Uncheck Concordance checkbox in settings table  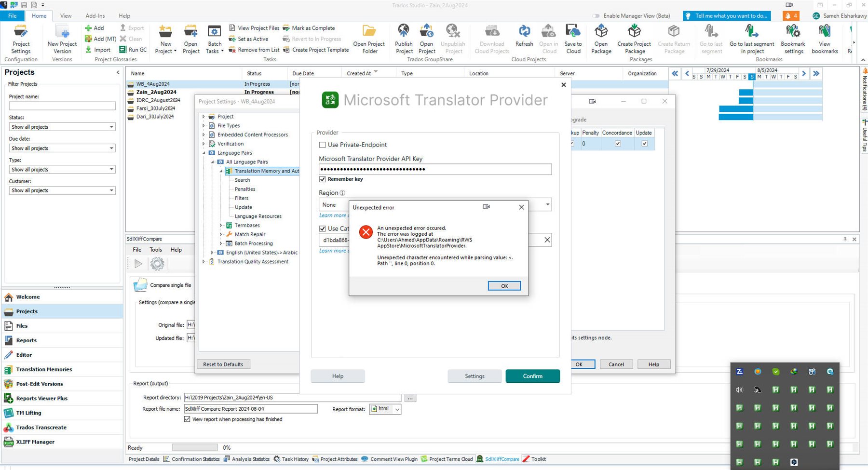coord(618,144)
